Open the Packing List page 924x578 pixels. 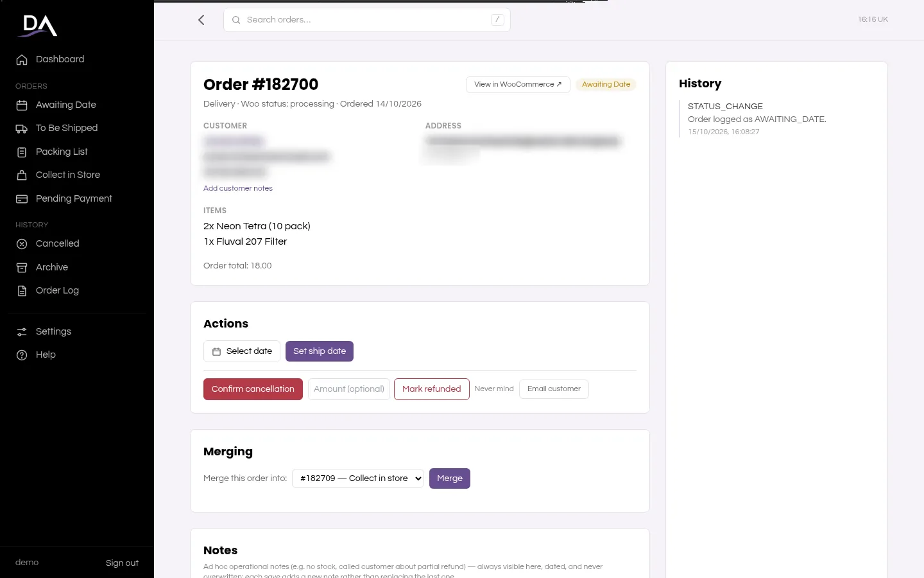pos(77,152)
